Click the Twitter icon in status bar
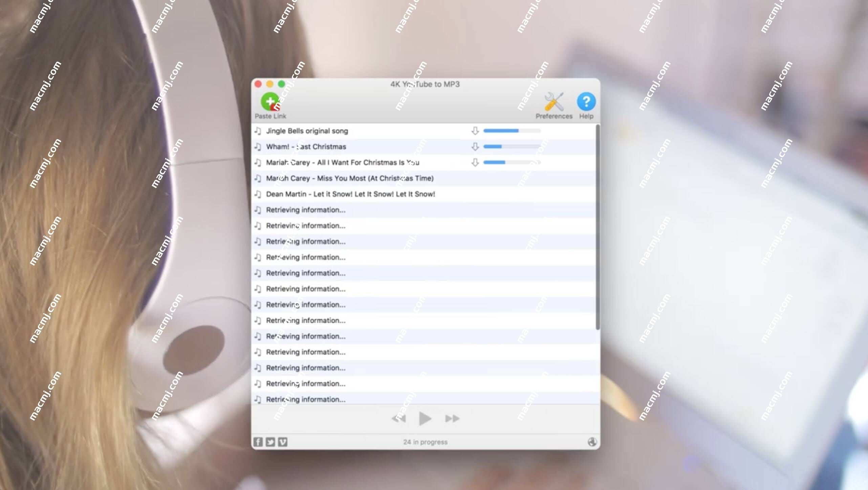Viewport: 868px width, 490px height. (x=270, y=442)
